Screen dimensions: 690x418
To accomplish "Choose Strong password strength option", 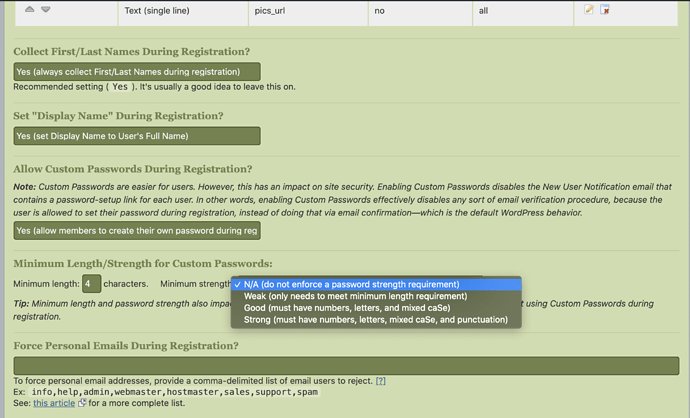I will point(376,320).
